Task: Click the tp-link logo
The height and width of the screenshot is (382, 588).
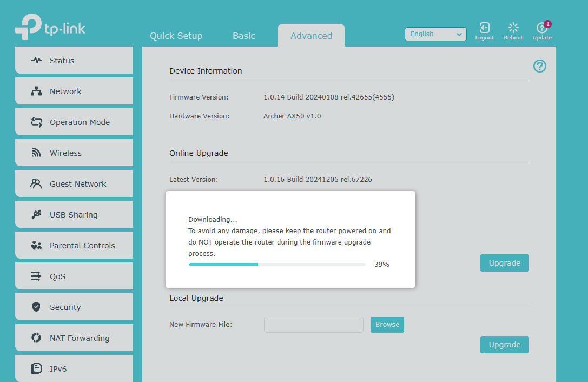Action: (50, 28)
